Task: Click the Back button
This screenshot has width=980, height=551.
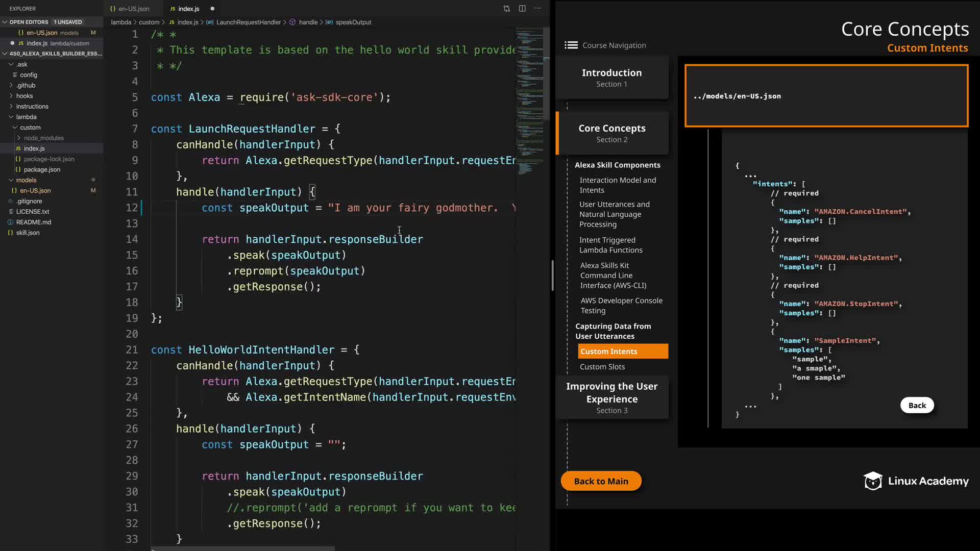Action: tap(917, 406)
